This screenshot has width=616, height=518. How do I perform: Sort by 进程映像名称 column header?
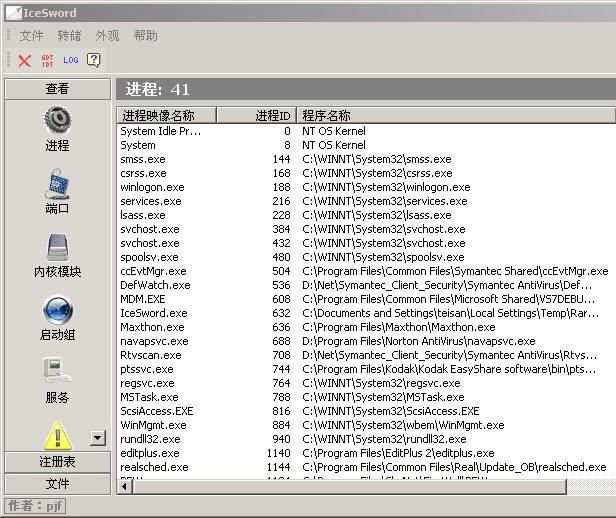coord(166,115)
